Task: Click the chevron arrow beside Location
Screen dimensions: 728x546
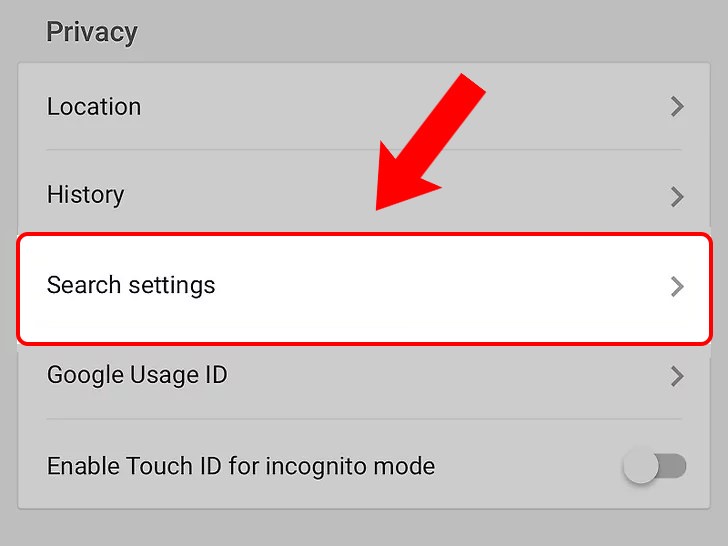Action: tap(677, 107)
